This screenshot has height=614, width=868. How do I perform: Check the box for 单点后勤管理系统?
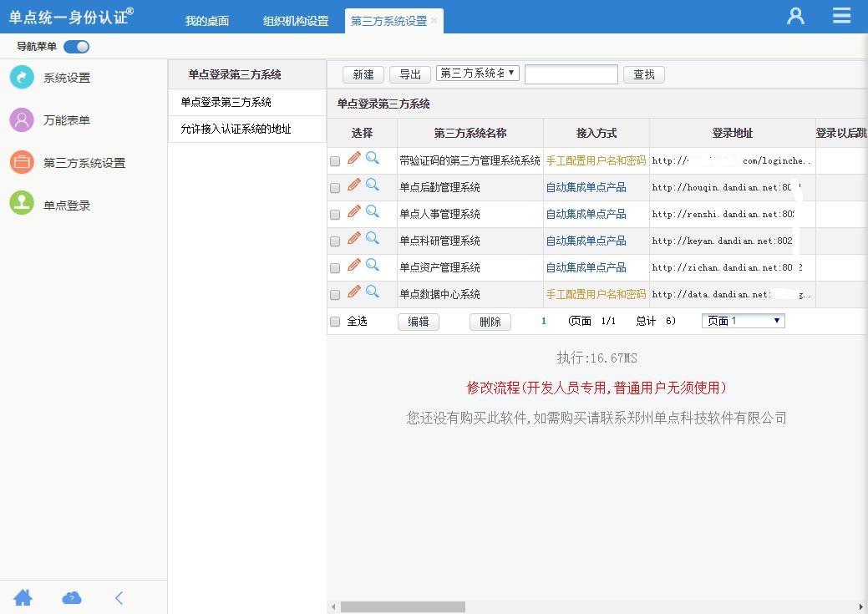[335, 188]
